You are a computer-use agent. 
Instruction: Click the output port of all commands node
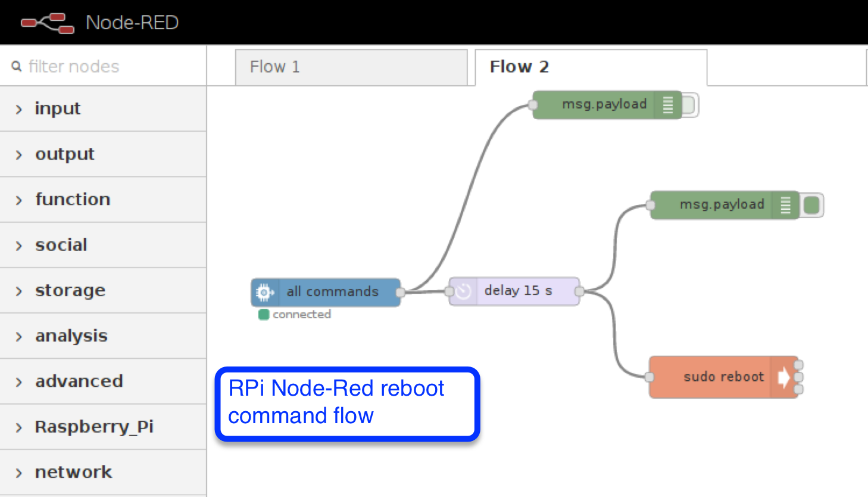tap(401, 292)
